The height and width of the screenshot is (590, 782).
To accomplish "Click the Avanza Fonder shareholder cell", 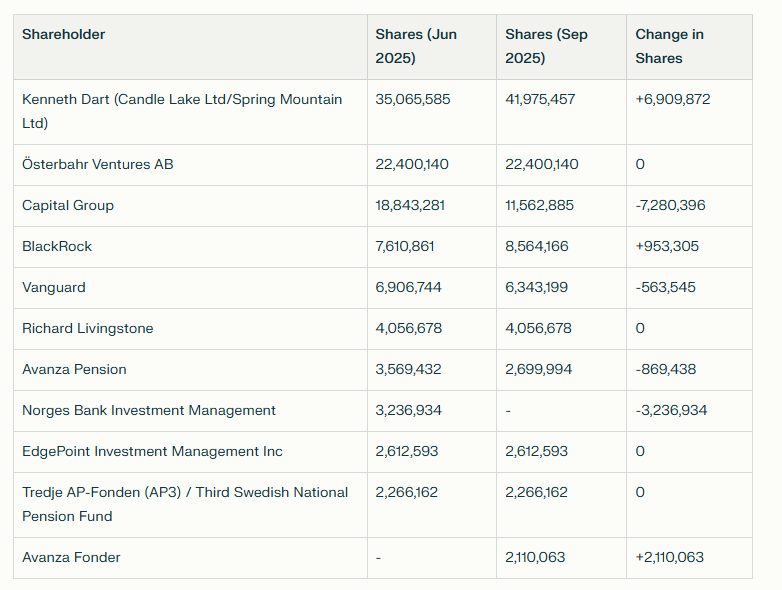I will 72,557.
